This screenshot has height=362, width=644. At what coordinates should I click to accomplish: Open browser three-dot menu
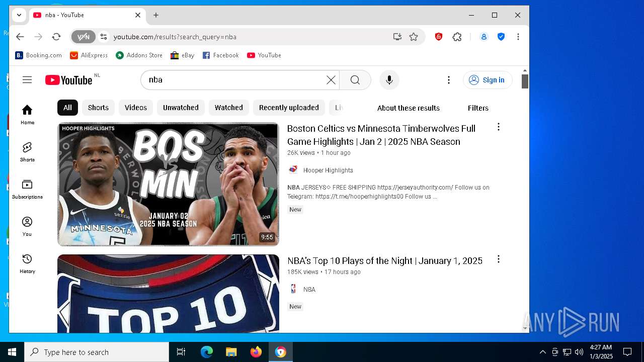point(518,37)
